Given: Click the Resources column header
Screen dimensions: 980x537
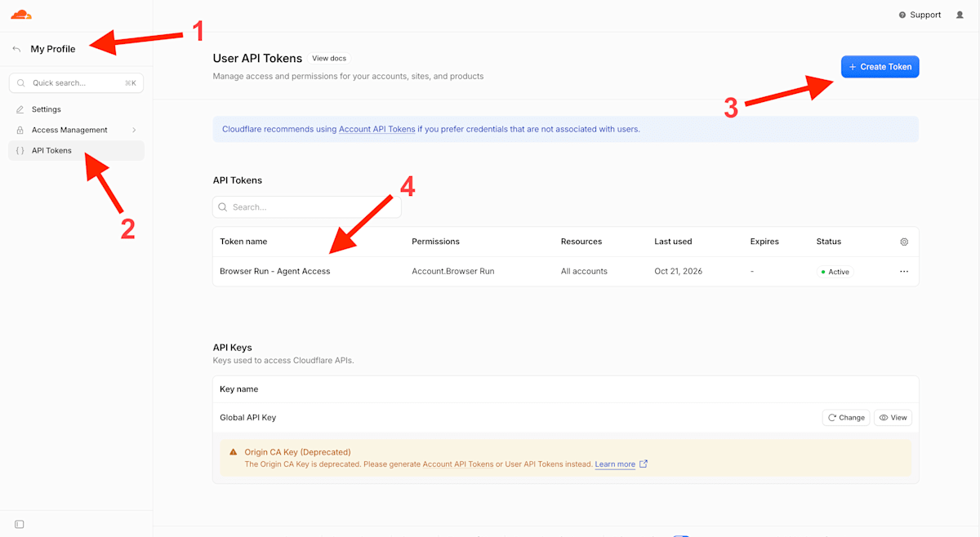Looking at the screenshot, I should [x=581, y=242].
